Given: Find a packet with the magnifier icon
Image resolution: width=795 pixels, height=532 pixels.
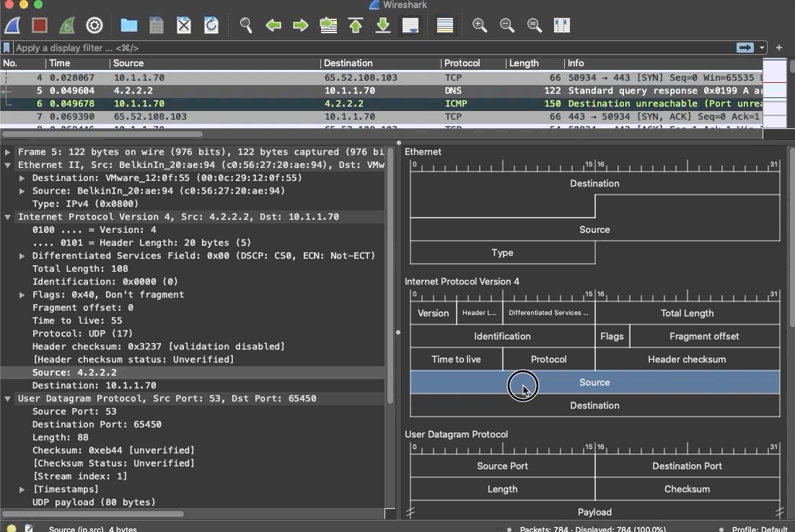Looking at the screenshot, I should pos(246,25).
